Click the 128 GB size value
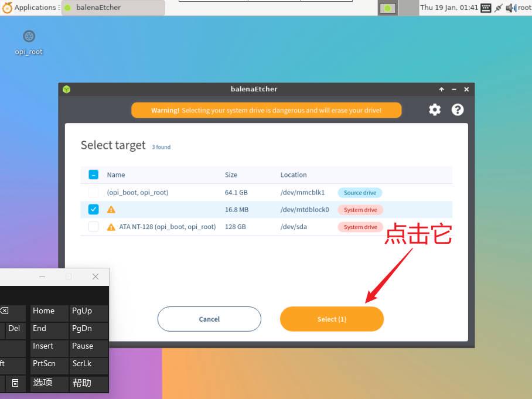The width and height of the screenshot is (532, 399). click(x=235, y=227)
